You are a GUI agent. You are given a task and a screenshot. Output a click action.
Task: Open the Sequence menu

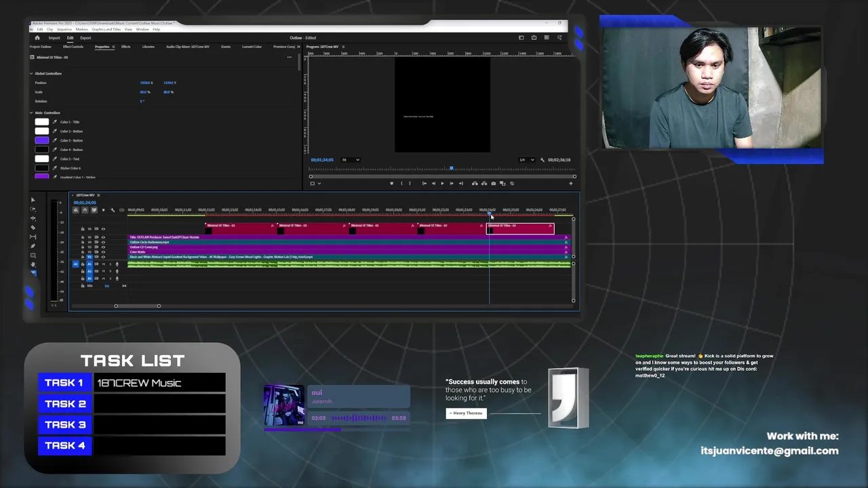(64, 29)
